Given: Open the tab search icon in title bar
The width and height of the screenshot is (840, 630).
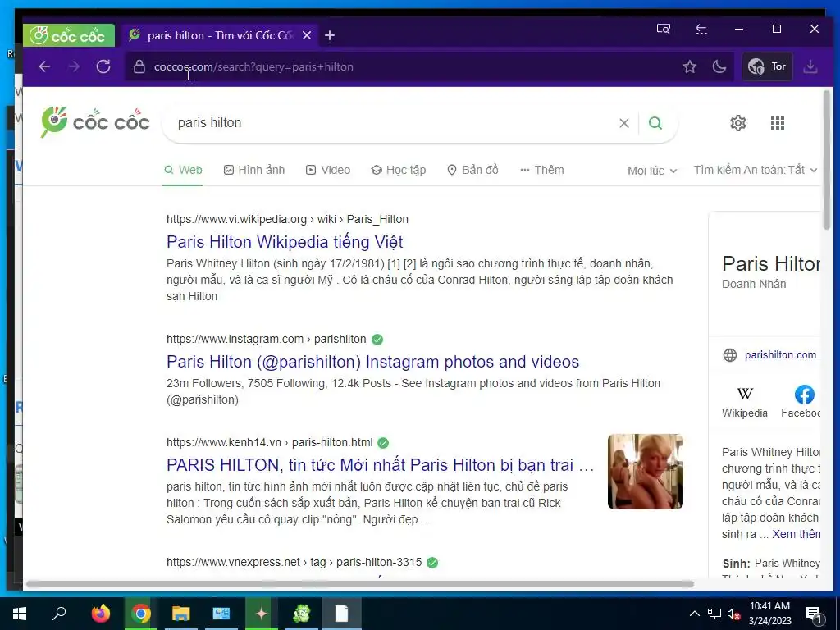Looking at the screenshot, I should [663, 29].
